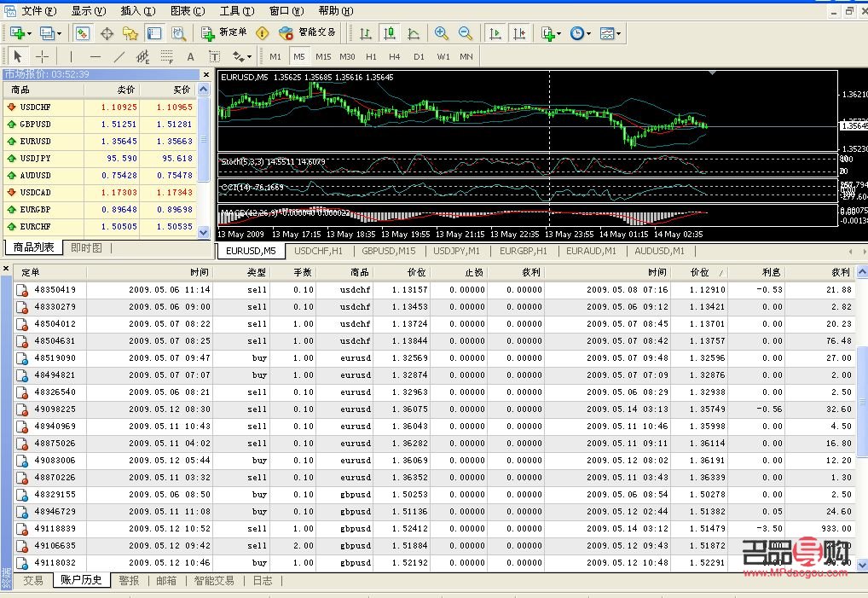The image size is (868, 598).
Task: Expand the periods clock dropdown arrow
Action: point(588,34)
